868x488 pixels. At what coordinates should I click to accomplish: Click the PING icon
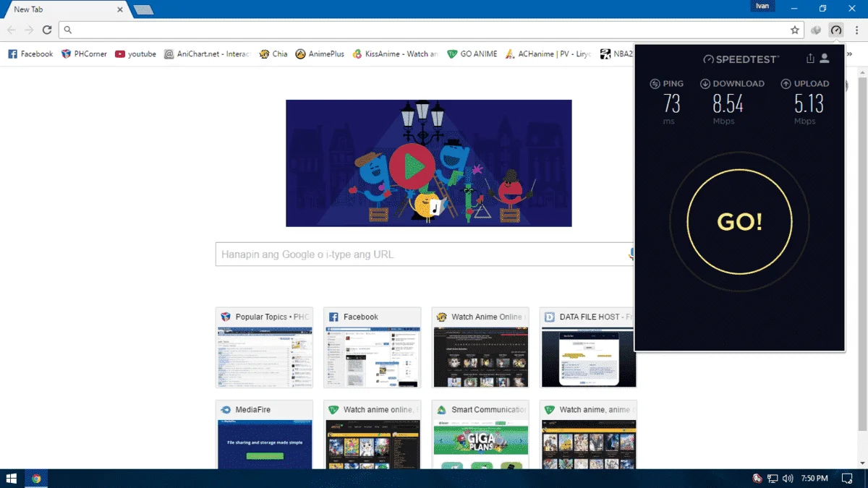(655, 84)
